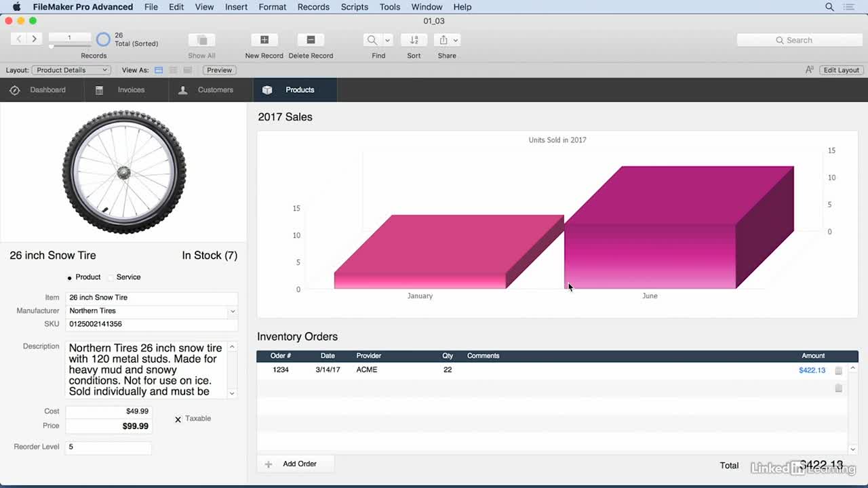The height and width of the screenshot is (488, 868).
Task: Click the Find magnifier icon
Action: coord(372,40)
